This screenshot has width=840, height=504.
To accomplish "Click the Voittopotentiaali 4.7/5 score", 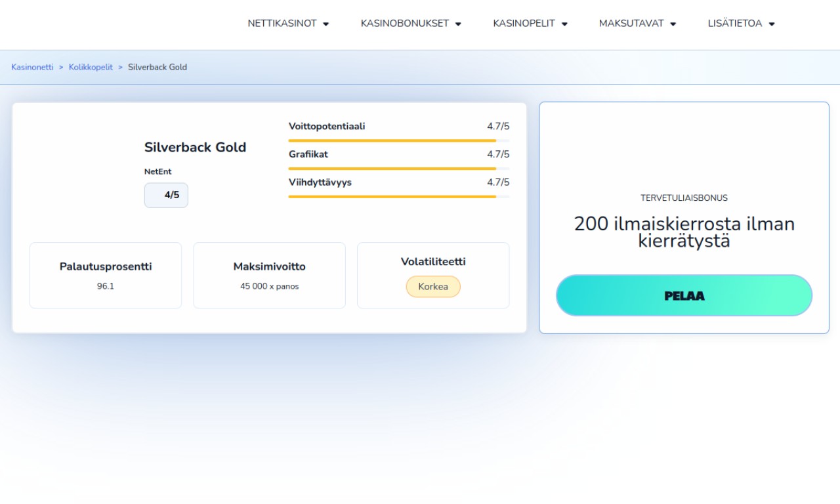I will pos(498,126).
